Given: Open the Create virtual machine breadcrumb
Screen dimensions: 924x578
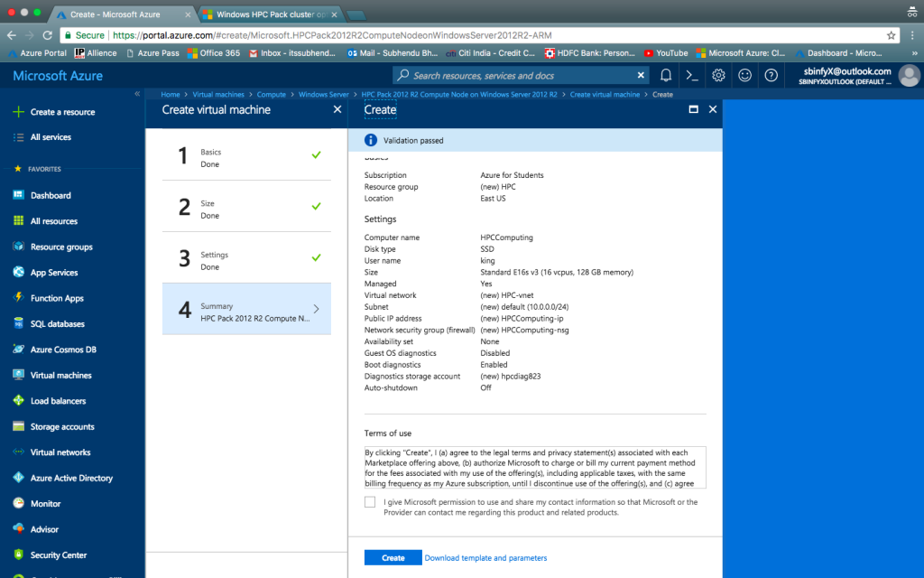Looking at the screenshot, I should [x=605, y=94].
